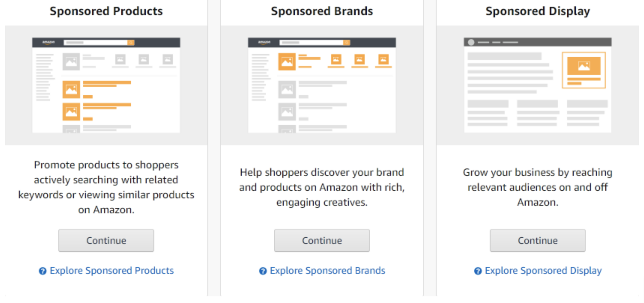This screenshot has width=644, height=303.
Task: Click the Sponsored Brands card title
Action: coord(322,11)
